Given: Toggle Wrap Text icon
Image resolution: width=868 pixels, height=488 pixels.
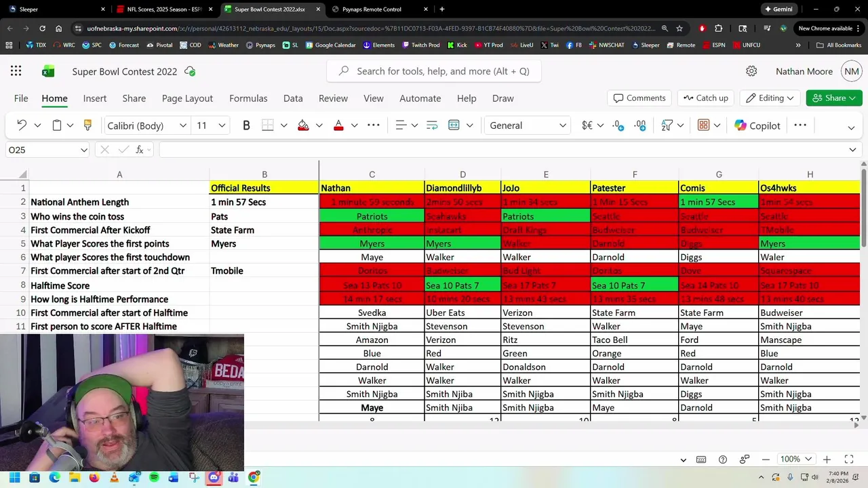Looking at the screenshot, I should tap(432, 125).
